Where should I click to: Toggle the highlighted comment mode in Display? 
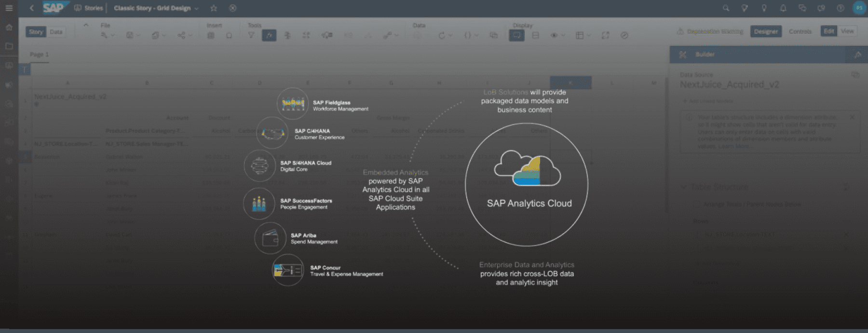click(x=516, y=35)
